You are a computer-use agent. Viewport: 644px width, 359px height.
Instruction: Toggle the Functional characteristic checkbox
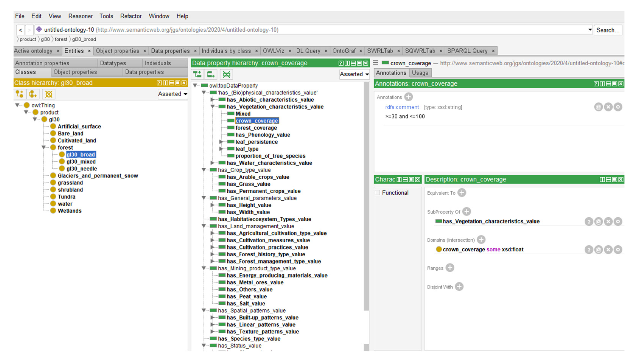[x=377, y=193]
